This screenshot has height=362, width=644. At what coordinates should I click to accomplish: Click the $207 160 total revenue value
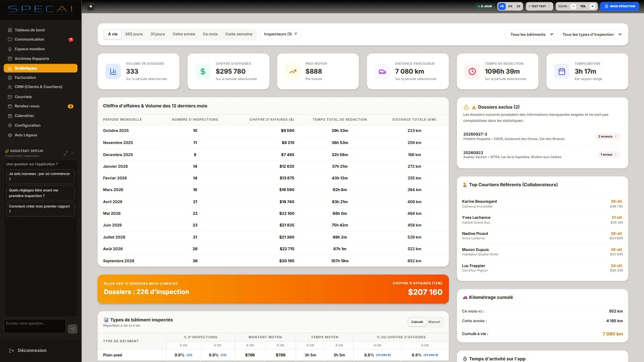coord(425,292)
